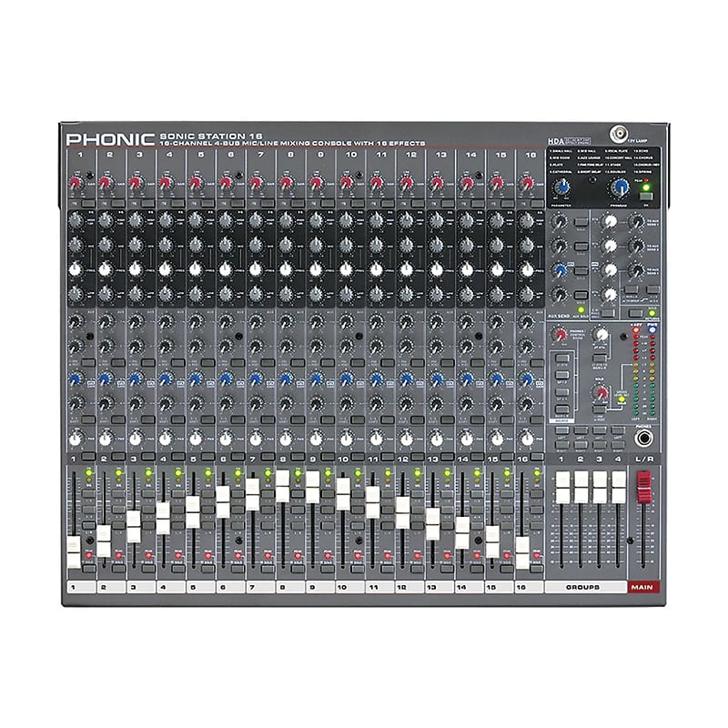Image resolution: width=728 pixels, height=728 pixels.
Task: Click the 12V LAMP socket
Action: pyautogui.click(x=619, y=132)
